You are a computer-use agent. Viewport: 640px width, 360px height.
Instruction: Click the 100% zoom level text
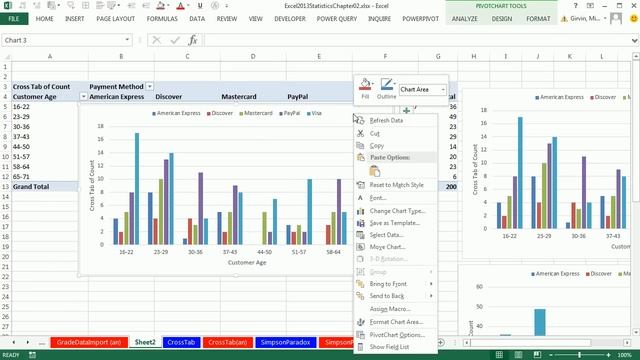click(x=624, y=355)
